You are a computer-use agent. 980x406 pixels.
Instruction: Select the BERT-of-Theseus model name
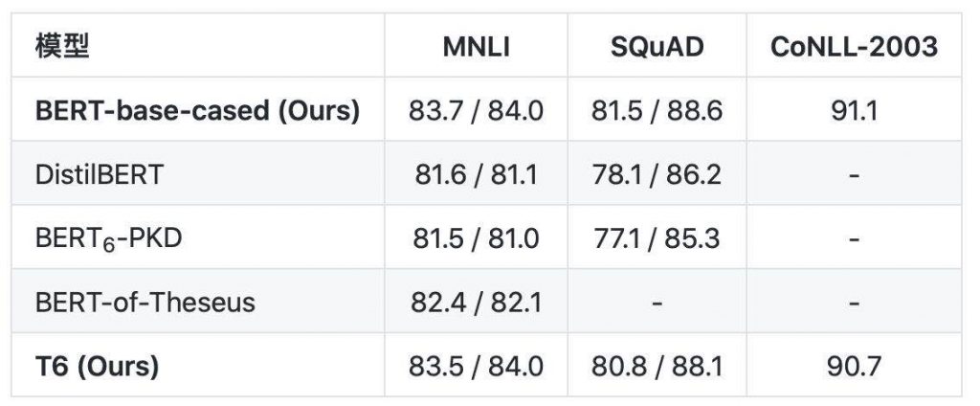[145, 303]
